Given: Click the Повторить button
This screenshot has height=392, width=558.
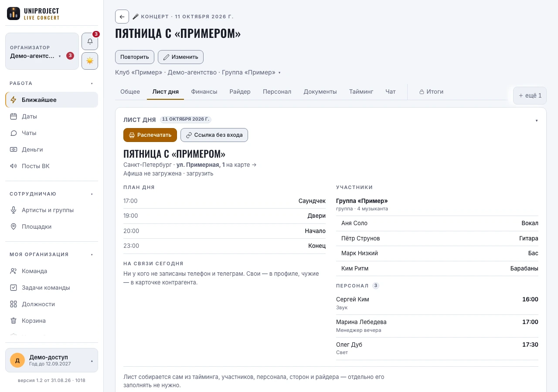Looking at the screenshot, I should (x=135, y=57).
